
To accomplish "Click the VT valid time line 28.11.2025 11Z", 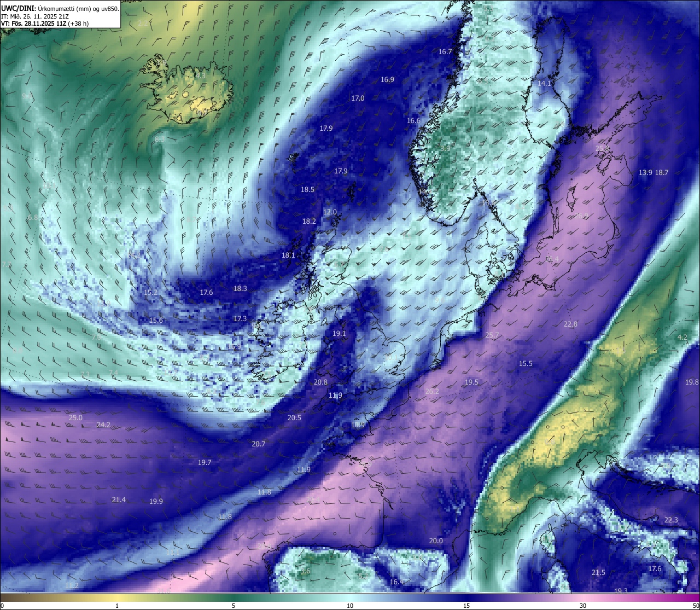I will (45, 24).
